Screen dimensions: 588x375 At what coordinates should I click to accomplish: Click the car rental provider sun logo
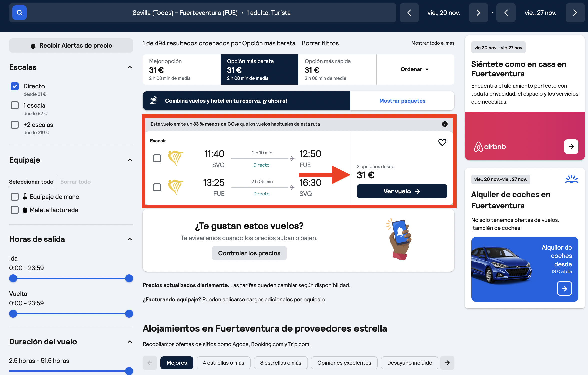pyautogui.click(x=571, y=179)
